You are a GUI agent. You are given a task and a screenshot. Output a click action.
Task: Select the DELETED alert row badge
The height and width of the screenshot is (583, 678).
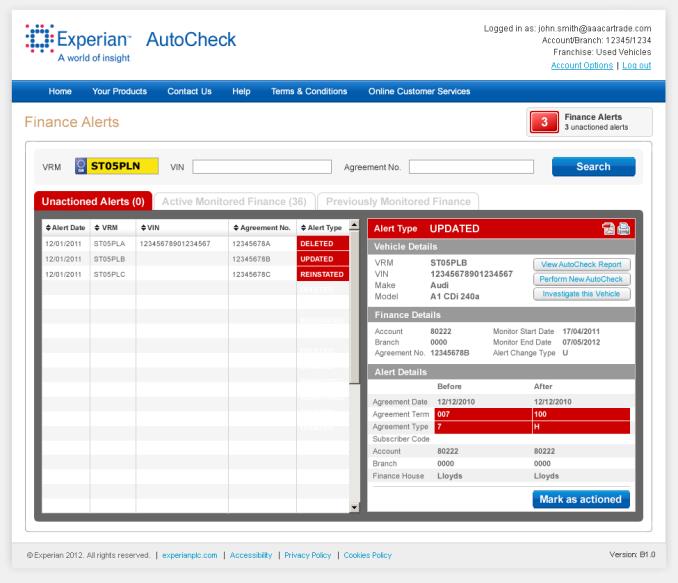(323, 243)
